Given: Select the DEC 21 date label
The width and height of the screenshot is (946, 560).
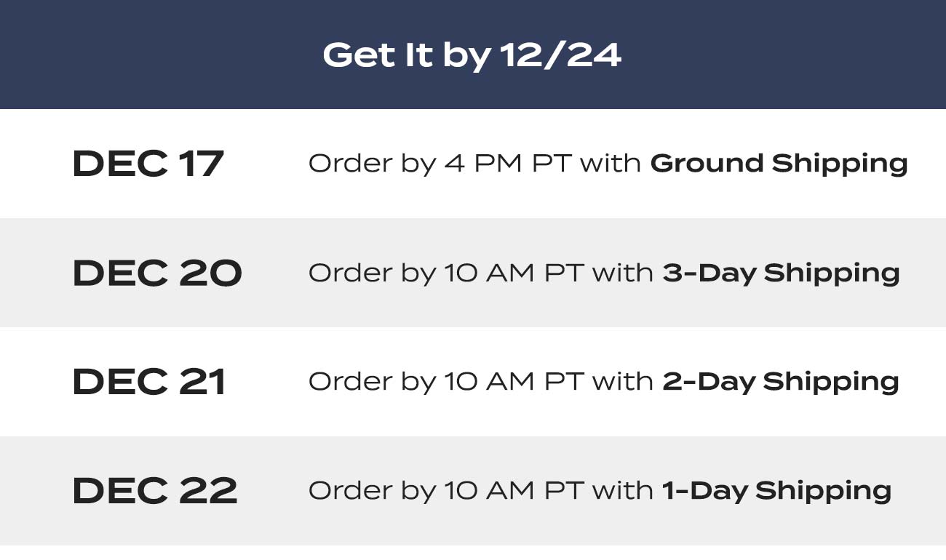Looking at the screenshot, I should pos(149,382).
